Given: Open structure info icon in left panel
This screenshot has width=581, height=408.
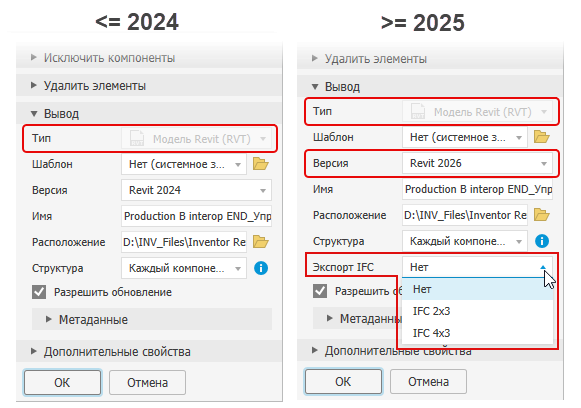Looking at the screenshot, I should (261, 268).
